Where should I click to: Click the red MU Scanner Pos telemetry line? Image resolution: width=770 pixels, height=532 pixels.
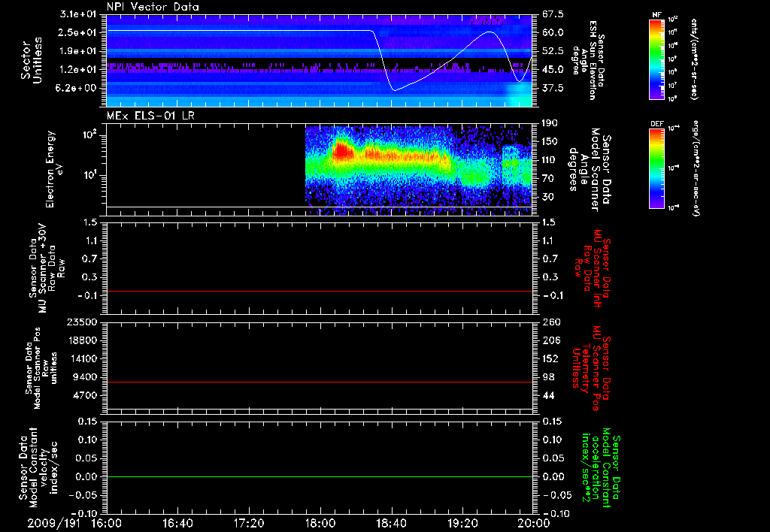click(x=320, y=382)
